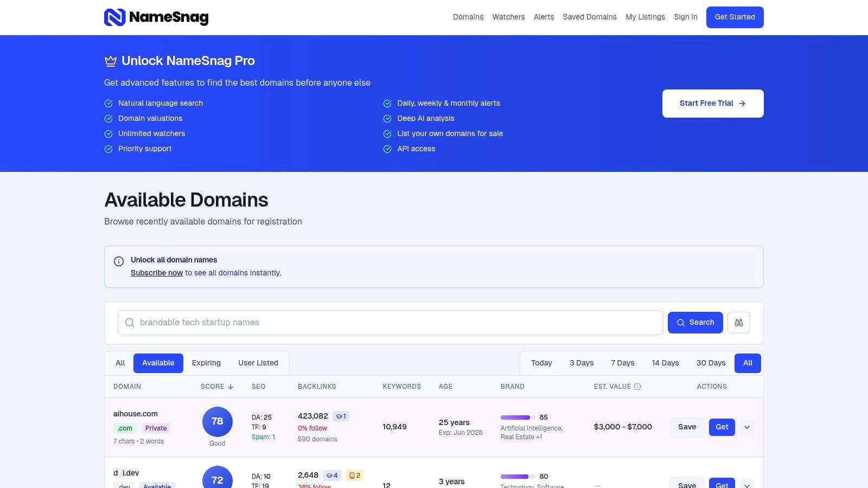
Task: Click the .com tag under aihouse.com
Action: 125,428
